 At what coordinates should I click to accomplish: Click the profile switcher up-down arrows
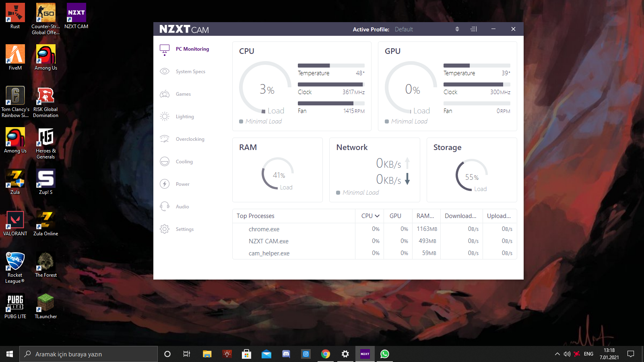(457, 29)
